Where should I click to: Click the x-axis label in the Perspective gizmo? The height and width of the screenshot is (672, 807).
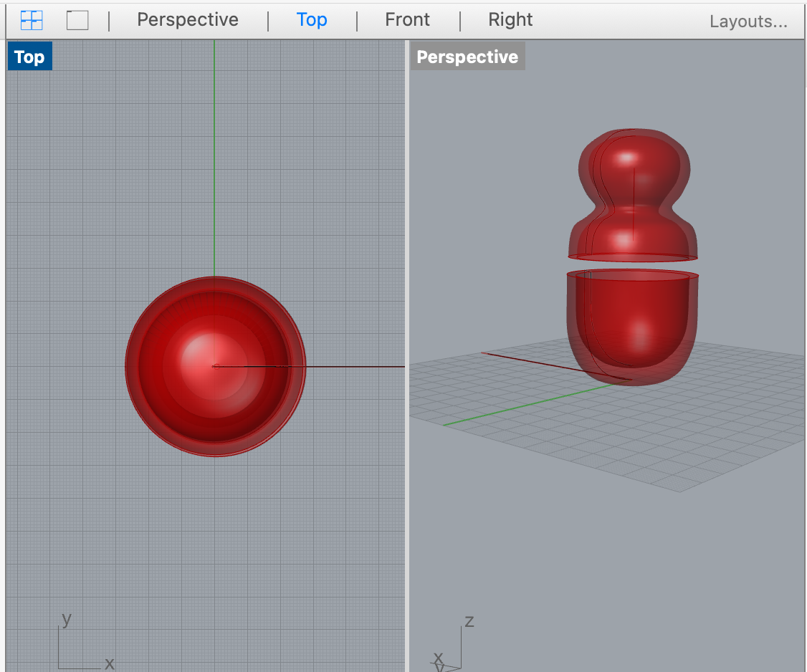(x=439, y=658)
